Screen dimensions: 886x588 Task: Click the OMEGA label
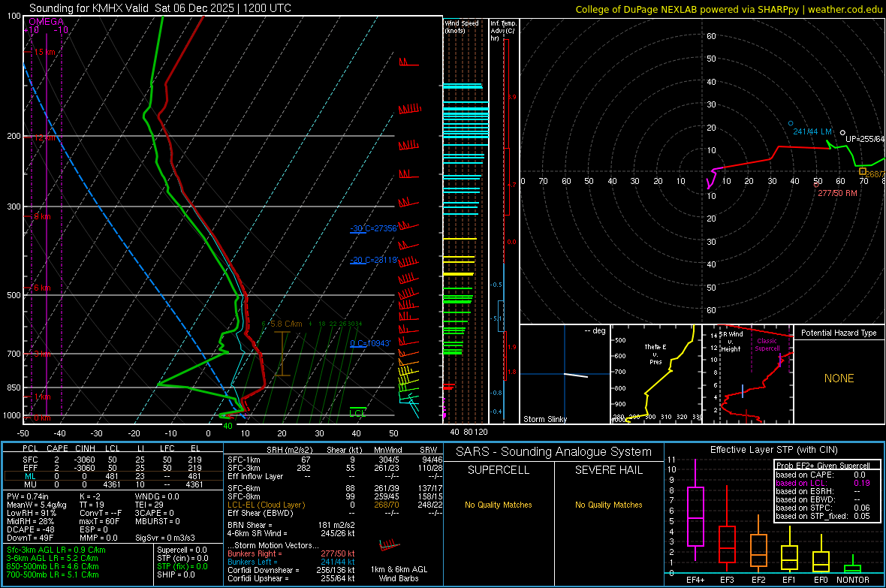pos(46,22)
